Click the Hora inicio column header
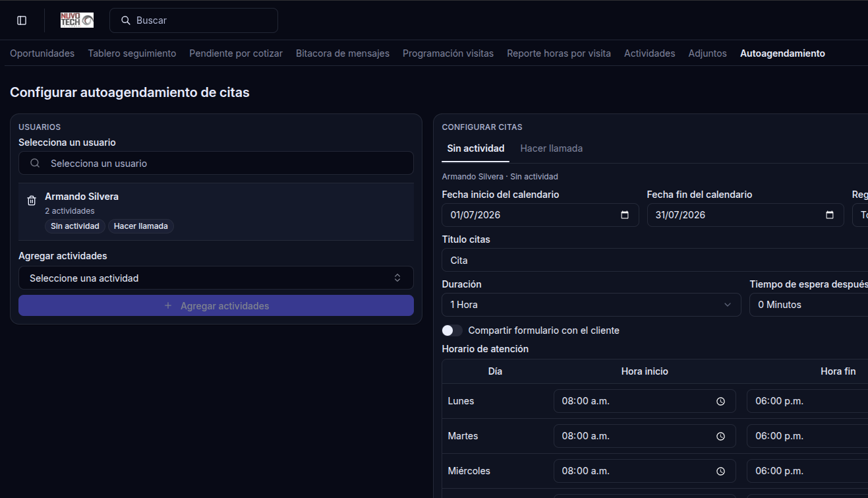Screen dimensions: 868x498 coord(645,371)
